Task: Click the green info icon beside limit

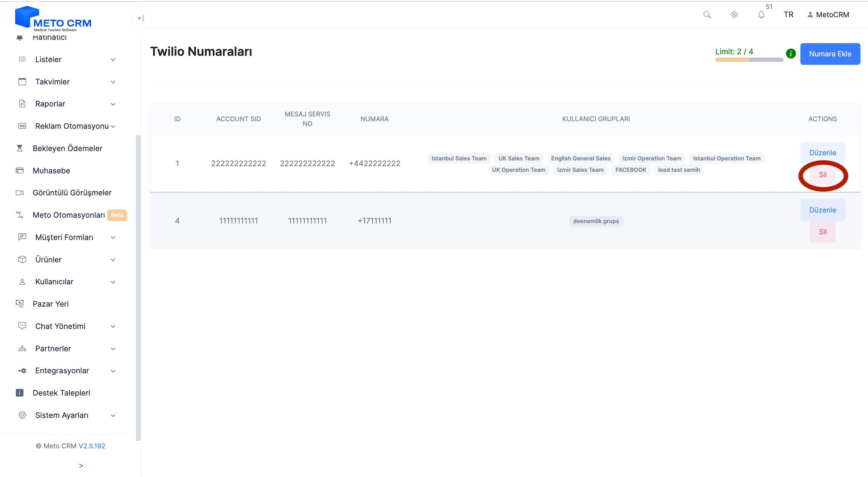Action: pos(791,54)
